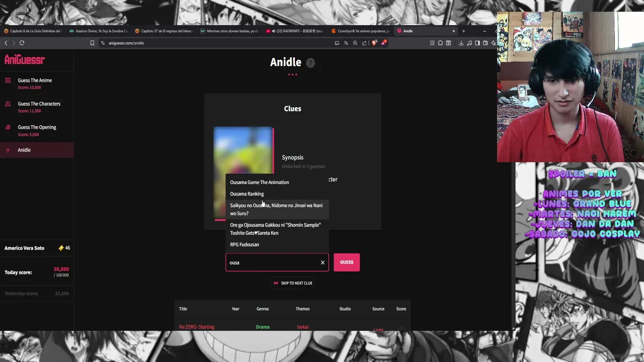Click the Synopsis clue label

click(x=292, y=158)
